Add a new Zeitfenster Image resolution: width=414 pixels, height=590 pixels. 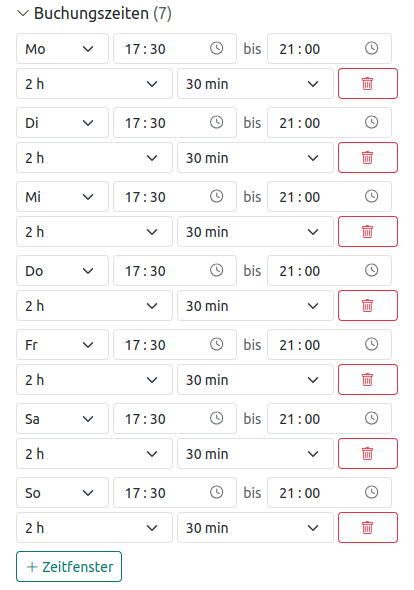tap(69, 567)
